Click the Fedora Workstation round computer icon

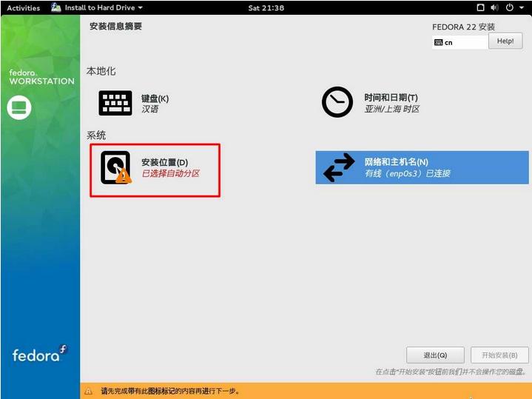(19, 107)
